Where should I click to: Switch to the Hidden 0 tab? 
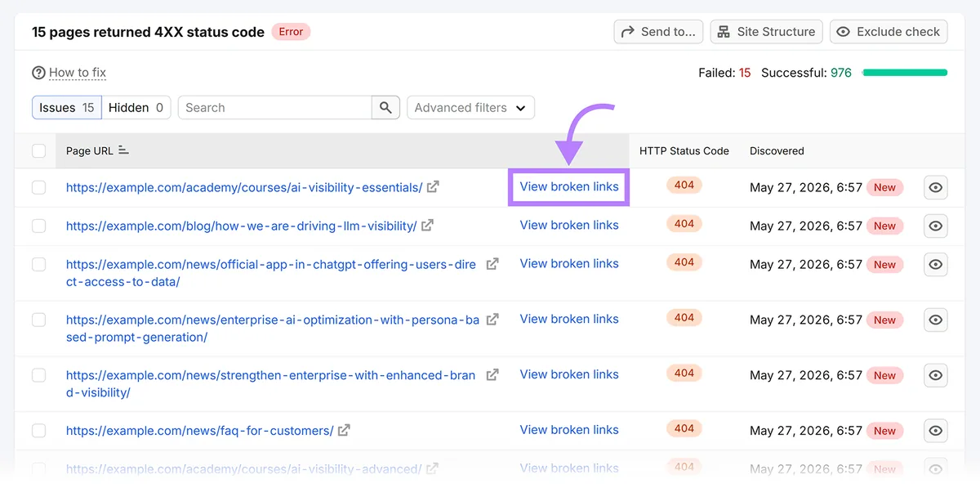(136, 108)
